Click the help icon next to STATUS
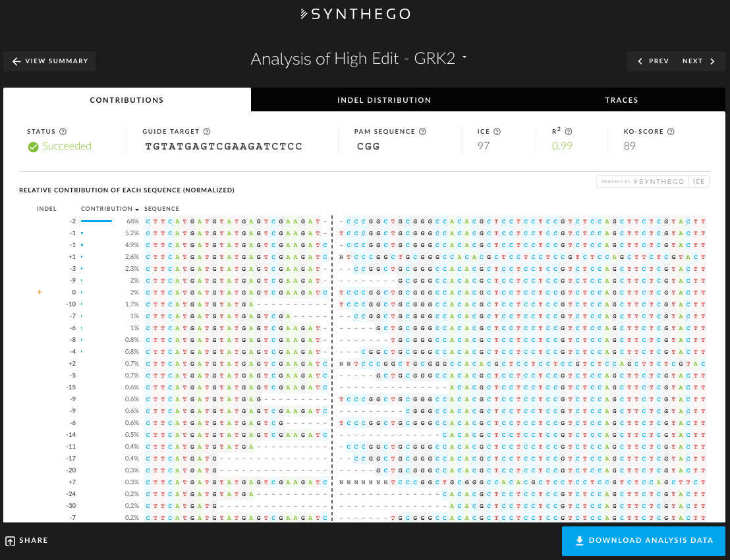 62,131
